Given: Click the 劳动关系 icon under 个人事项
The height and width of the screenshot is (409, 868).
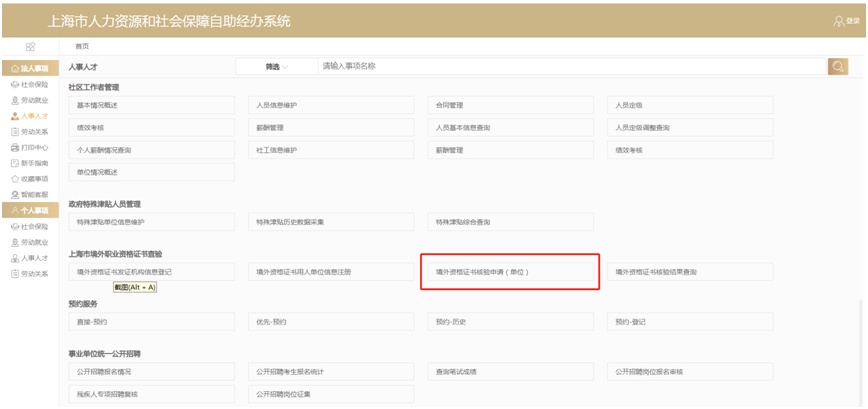Looking at the screenshot, I should pos(15,273).
